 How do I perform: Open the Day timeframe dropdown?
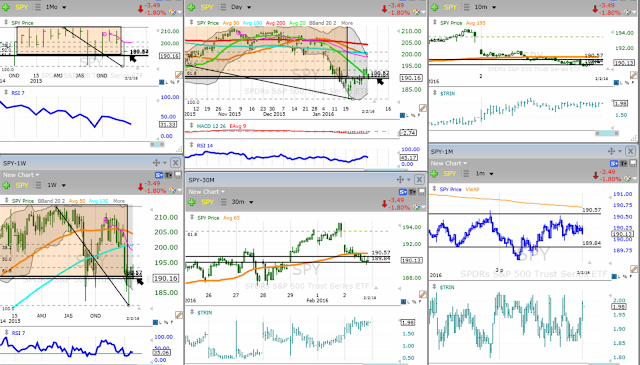pyautogui.click(x=241, y=7)
